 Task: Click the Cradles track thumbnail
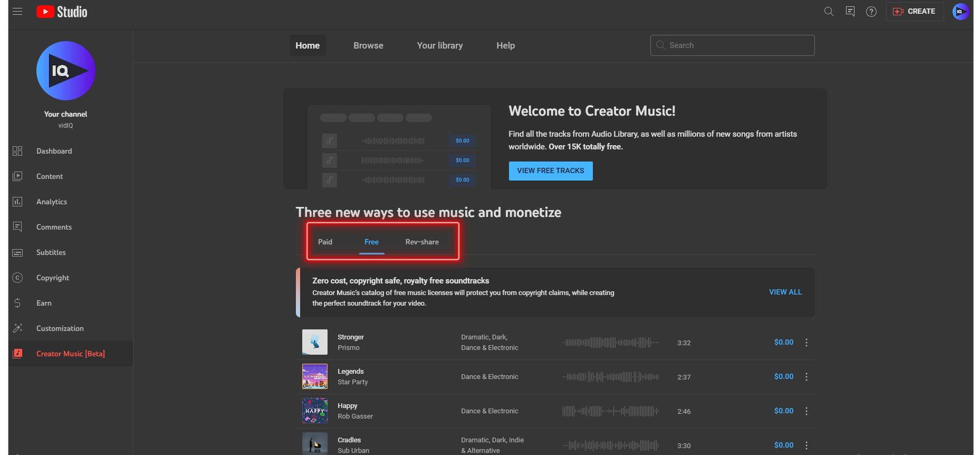[315, 444]
